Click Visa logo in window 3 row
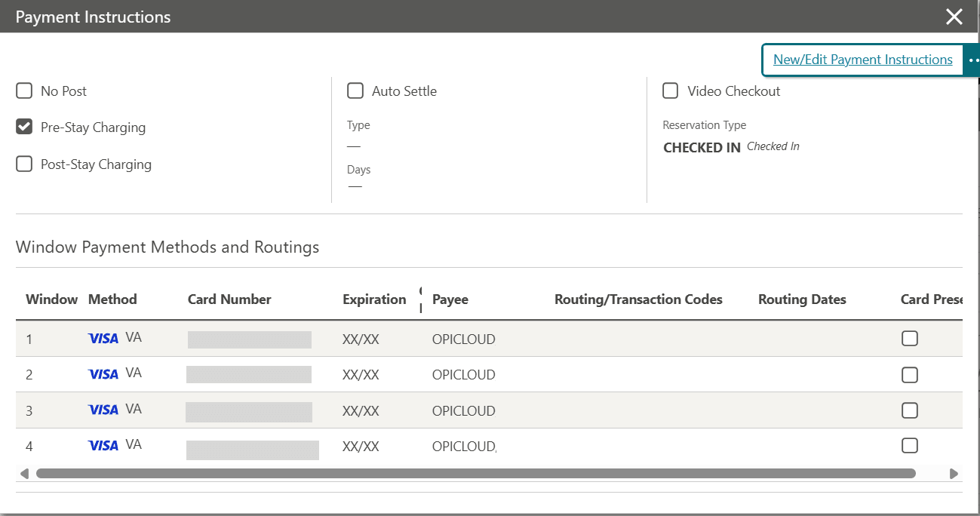The width and height of the screenshot is (980, 516). [103, 410]
